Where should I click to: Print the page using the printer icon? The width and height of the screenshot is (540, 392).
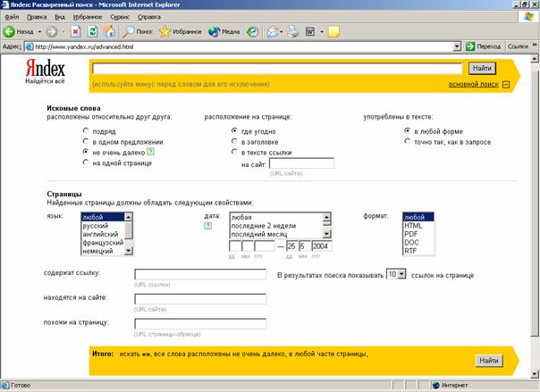tap(293, 31)
